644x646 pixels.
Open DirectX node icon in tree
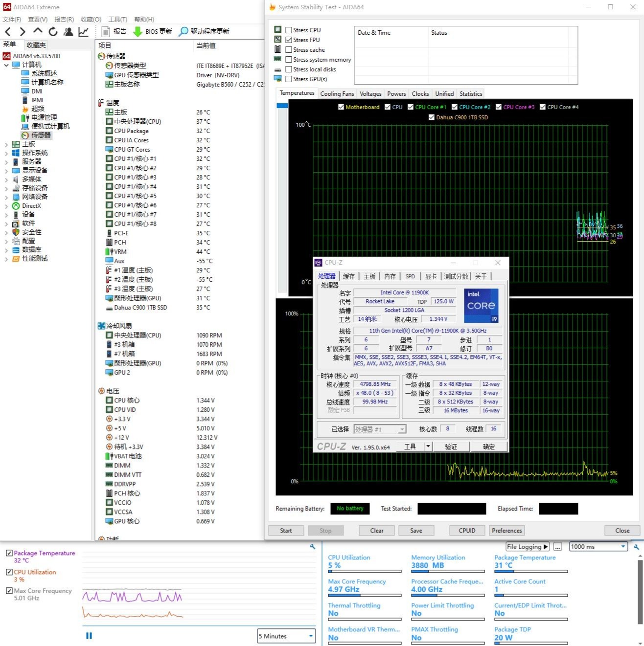(16, 206)
